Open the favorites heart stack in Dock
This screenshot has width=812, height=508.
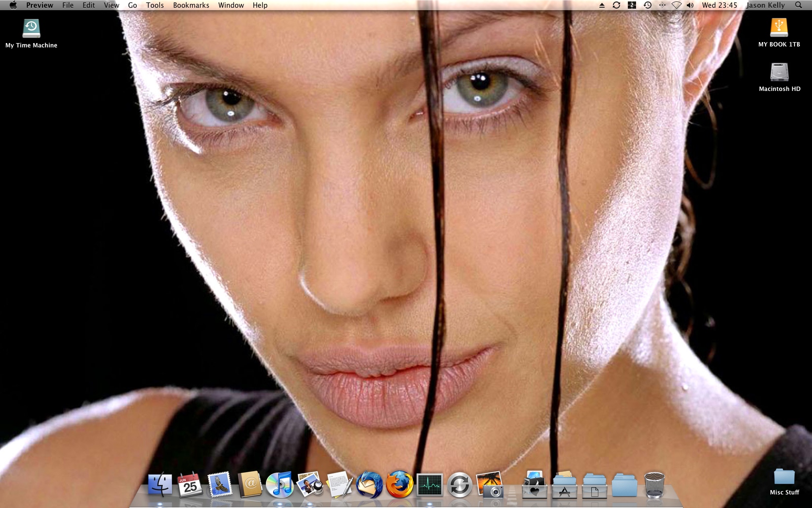[x=535, y=484]
